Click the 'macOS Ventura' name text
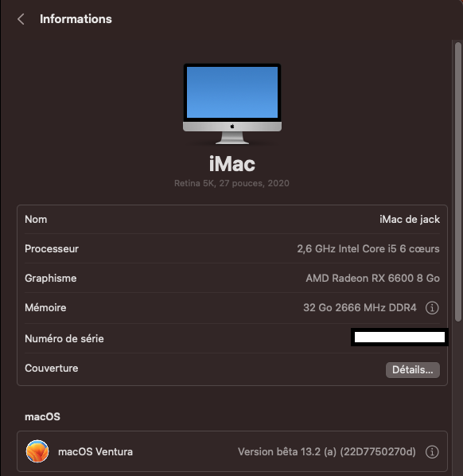The image size is (463, 476). point(95,451)
